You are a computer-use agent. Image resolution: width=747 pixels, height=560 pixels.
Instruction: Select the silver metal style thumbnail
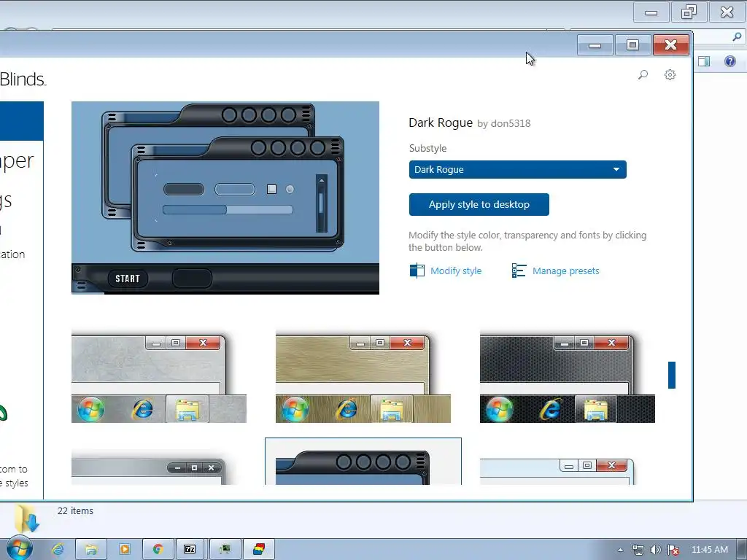coord(158,378)
